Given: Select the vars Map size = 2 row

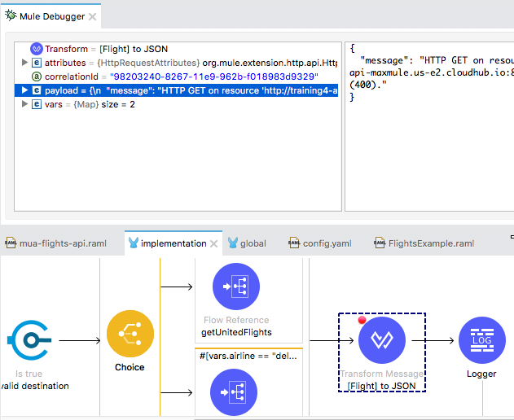Looking at the screenshot, I should click(177, 104).
